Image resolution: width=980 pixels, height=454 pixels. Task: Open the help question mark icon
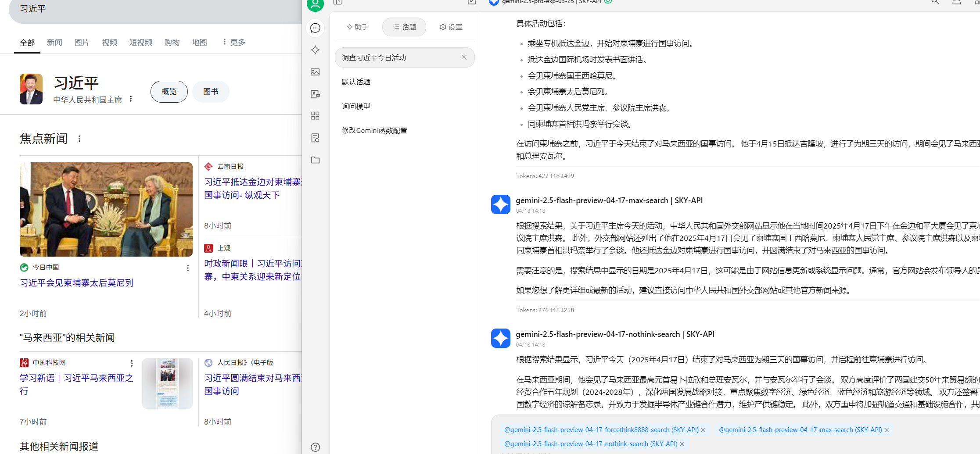315,447
